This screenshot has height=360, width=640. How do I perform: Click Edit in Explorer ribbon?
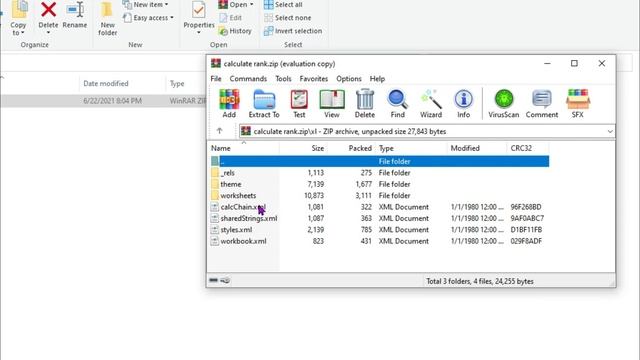(x=231, y=18)
